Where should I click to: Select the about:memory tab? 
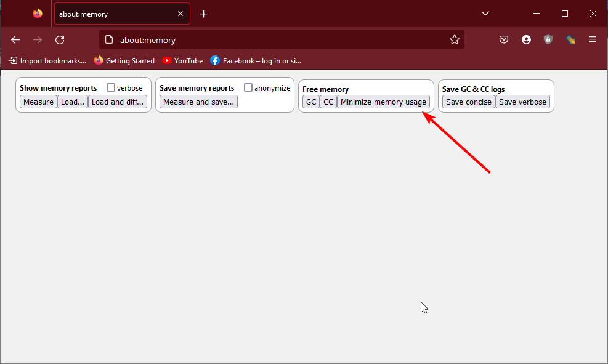click(x=122, y=14)
